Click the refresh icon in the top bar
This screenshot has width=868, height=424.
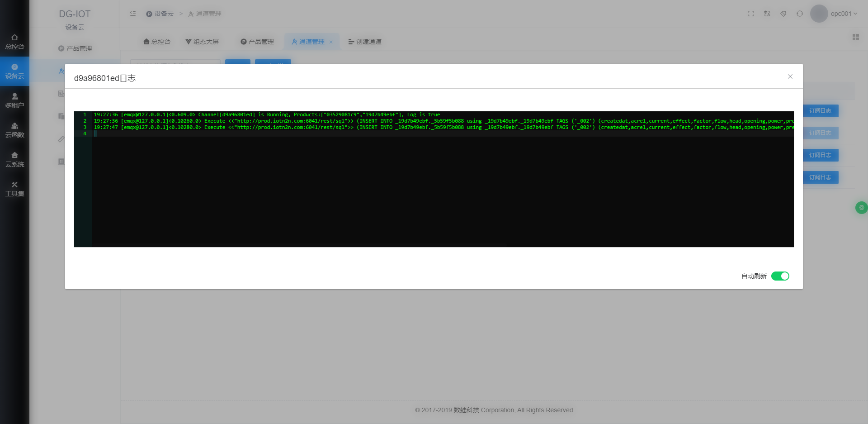coord(800,14)
